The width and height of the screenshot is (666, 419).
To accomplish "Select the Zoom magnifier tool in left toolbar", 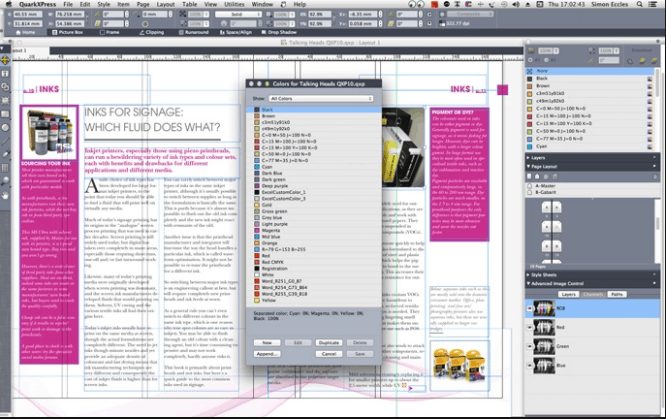I will [x=5, y=181].
